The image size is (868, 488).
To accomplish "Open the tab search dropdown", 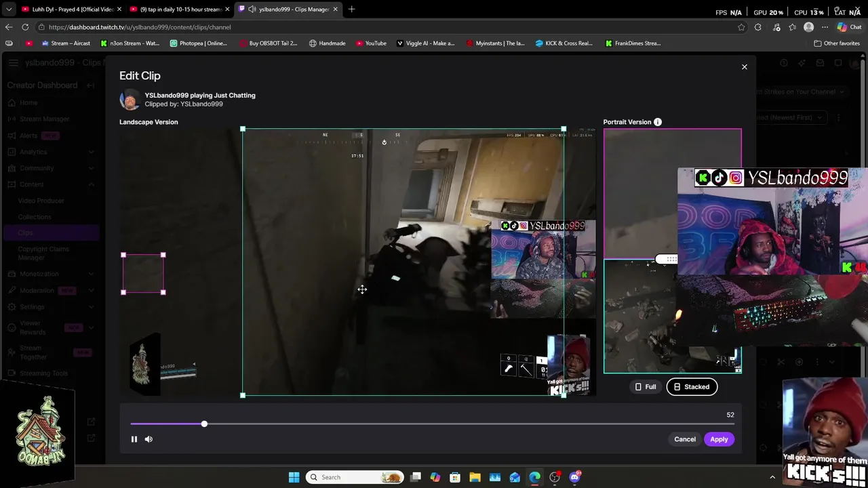I will click(x=8, y=9).
